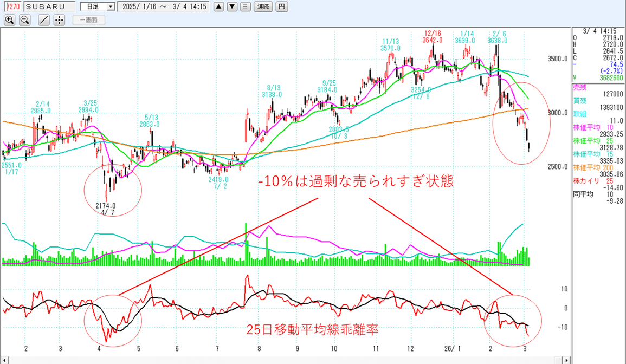Activate the crosshair cursor tool
This screenshot has width=626, height=364.
coord(59,20)
